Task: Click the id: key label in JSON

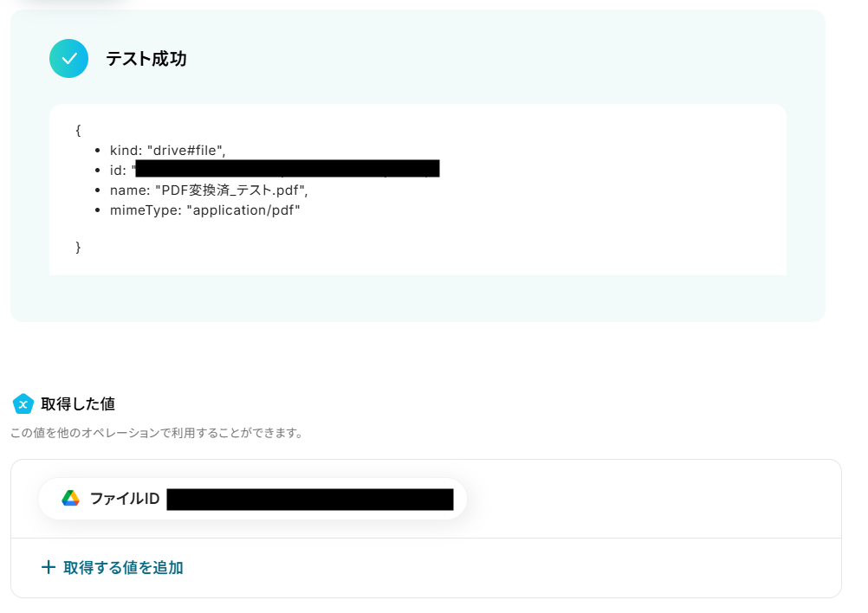Action: (x=118, y=171)
